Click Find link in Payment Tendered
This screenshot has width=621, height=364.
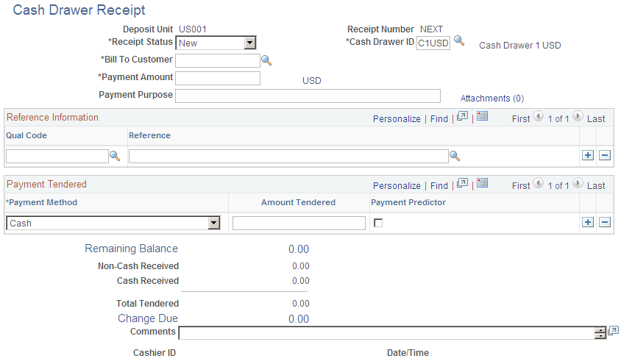tap(439, 186)
